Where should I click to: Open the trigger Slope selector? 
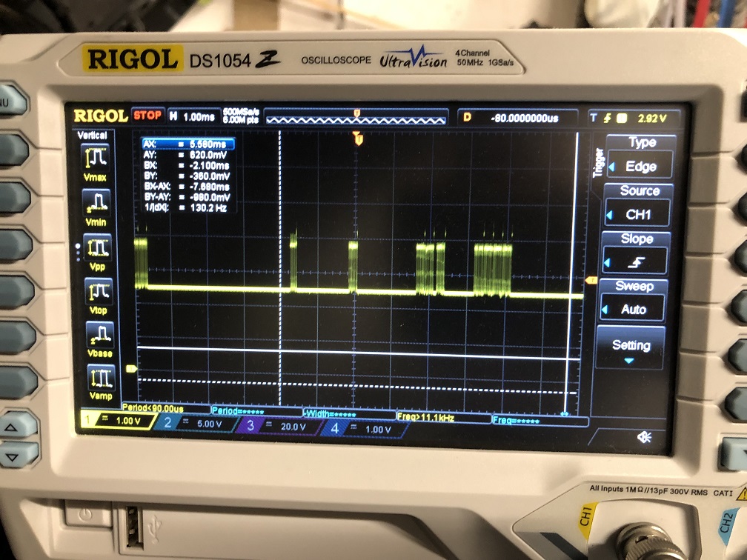coord(636,253)
